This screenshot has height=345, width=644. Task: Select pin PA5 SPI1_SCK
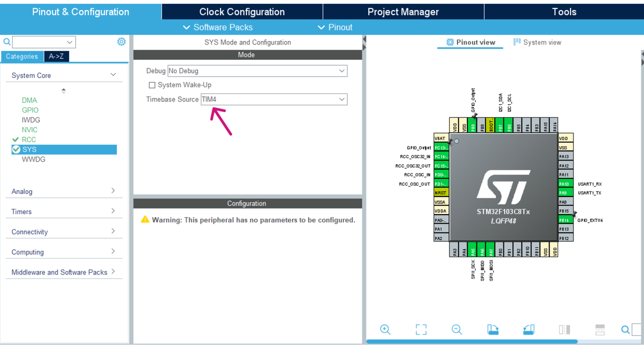[473, 250]
